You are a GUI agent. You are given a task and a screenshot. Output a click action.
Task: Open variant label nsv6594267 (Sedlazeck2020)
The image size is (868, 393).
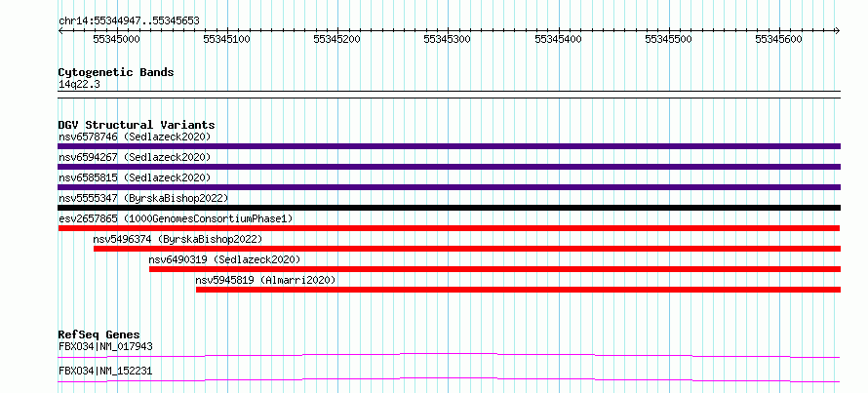[135, 157]
